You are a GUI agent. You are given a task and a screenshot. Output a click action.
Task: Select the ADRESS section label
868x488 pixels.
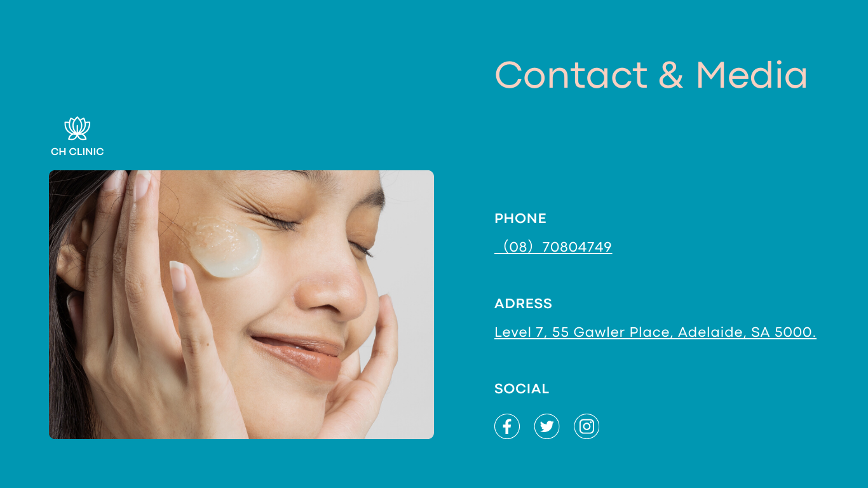point(524,304)
